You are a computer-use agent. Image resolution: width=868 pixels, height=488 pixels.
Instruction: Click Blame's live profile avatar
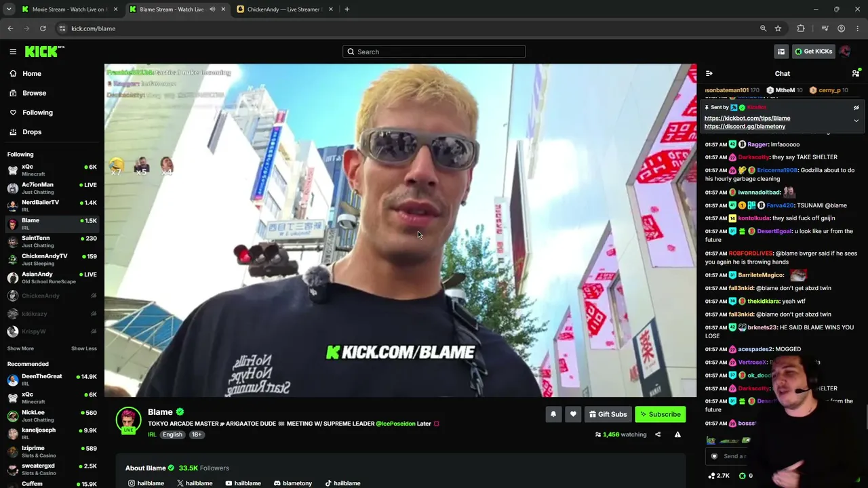click(128, 420)
